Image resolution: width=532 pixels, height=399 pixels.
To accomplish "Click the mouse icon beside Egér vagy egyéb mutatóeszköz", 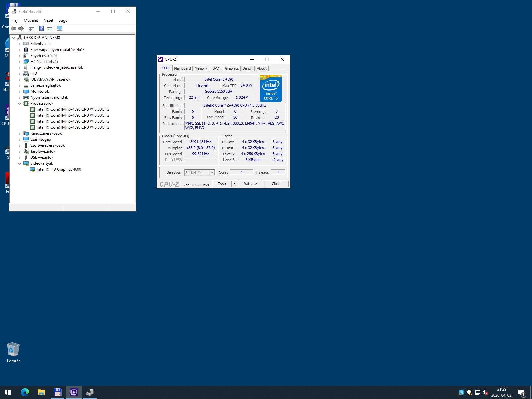I will pos(26,50).
